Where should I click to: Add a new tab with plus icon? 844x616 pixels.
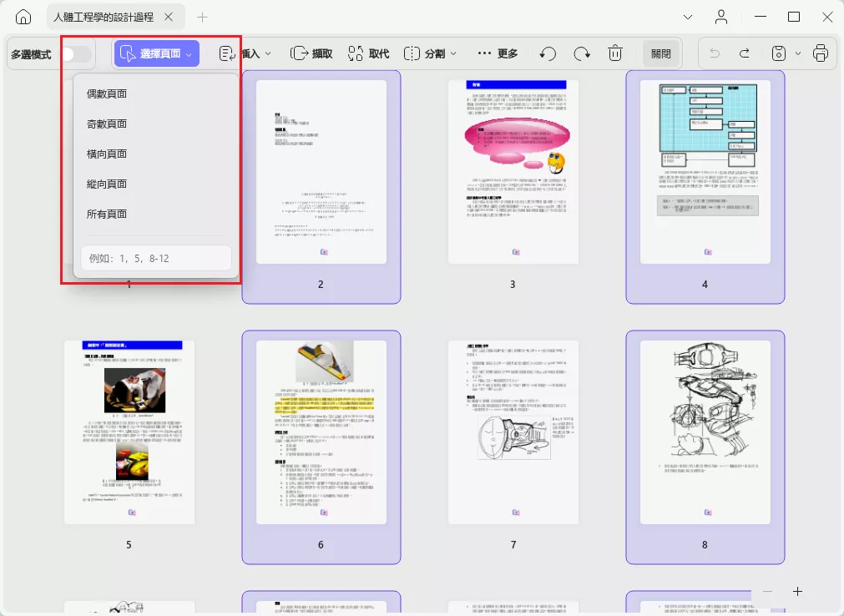202,18
